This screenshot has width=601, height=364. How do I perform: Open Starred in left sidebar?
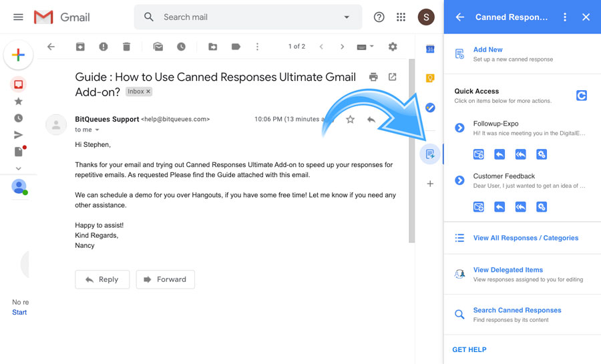(x=18, y=101)
